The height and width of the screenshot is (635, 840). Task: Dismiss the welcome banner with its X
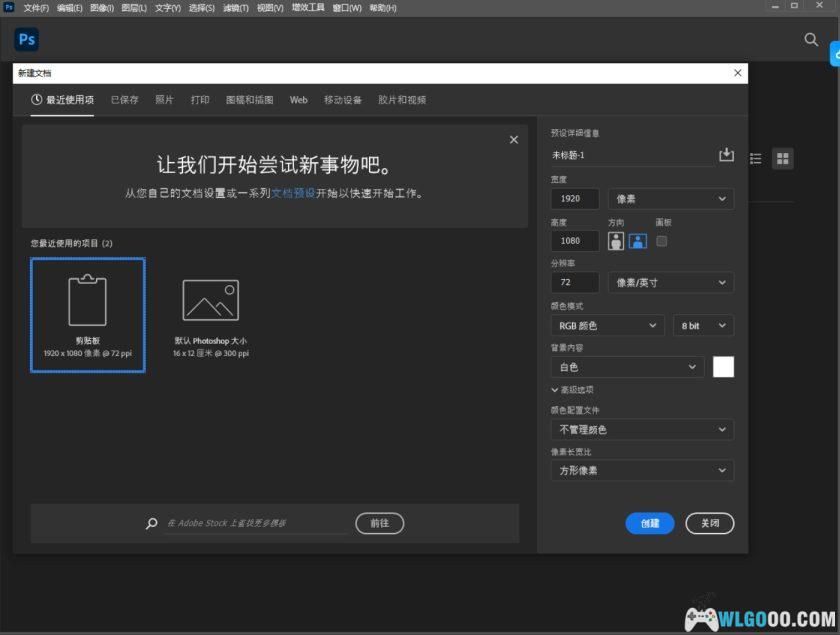514,139
